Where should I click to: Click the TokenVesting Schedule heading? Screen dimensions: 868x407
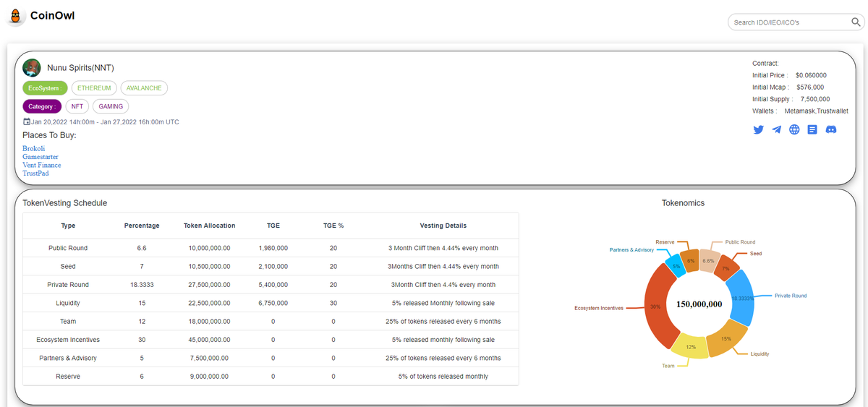point(65,203)
